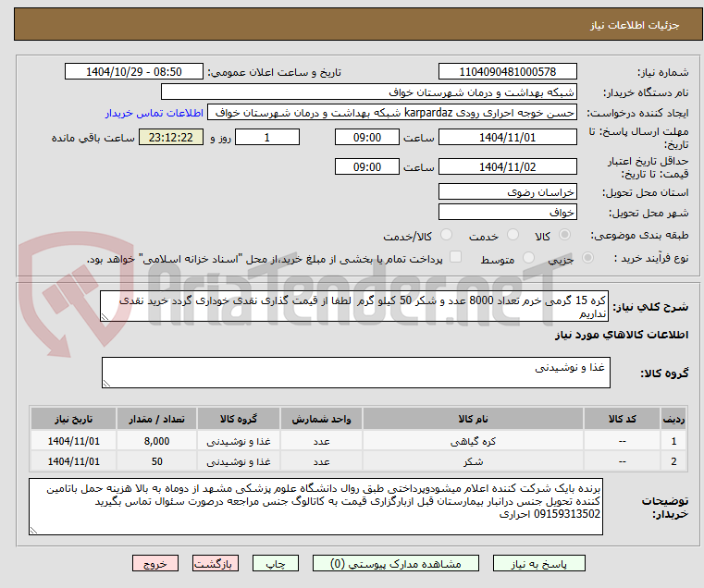Click the goods group cell in کره گیاهی row
The width and height of the screenshot is (704, 588).
(x=239, y=441)
